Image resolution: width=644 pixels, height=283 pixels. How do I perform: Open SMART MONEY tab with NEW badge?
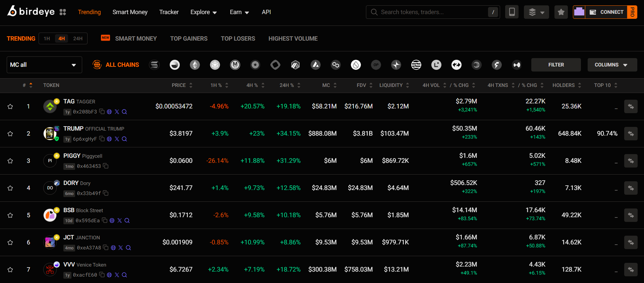coord(129,39)
